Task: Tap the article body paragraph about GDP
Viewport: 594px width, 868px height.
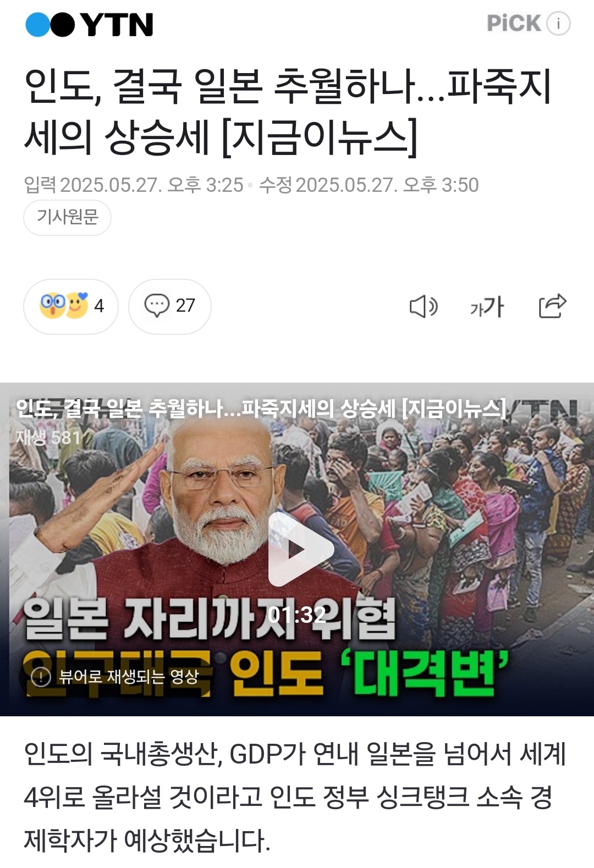Action: [x=295, y=797]
